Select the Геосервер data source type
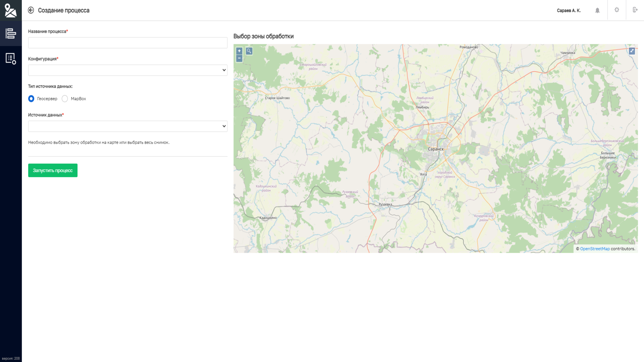 click(31, 99)
